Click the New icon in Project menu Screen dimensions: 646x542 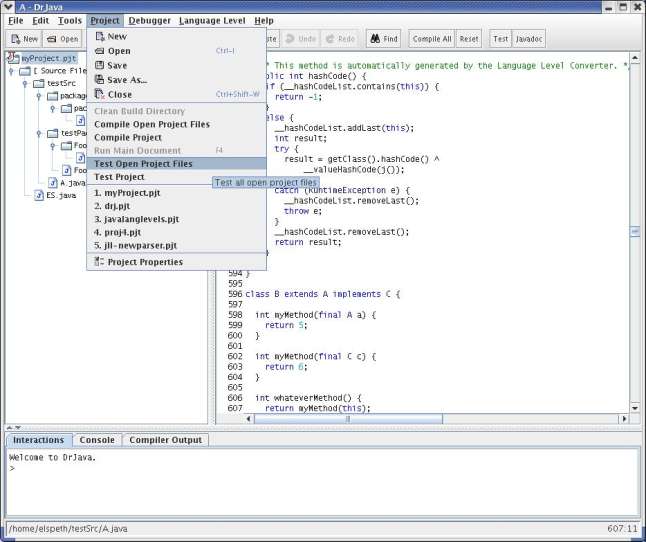click(x=100, y=37)
